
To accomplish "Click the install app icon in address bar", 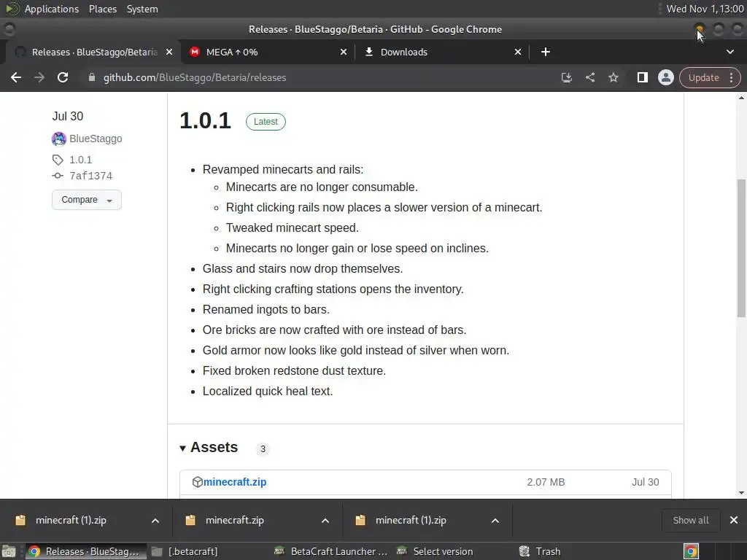I will [566, 77].
